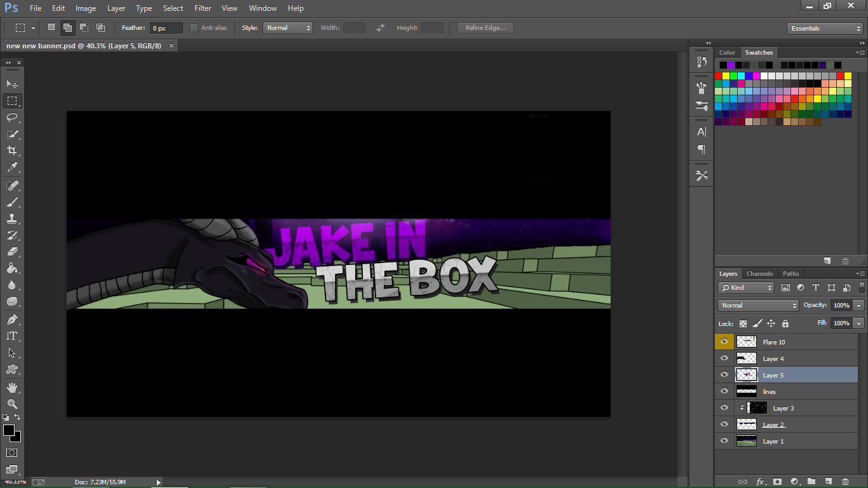Open the Character panel icon
This screenshot has height=488, width=868.
point(702,132)
